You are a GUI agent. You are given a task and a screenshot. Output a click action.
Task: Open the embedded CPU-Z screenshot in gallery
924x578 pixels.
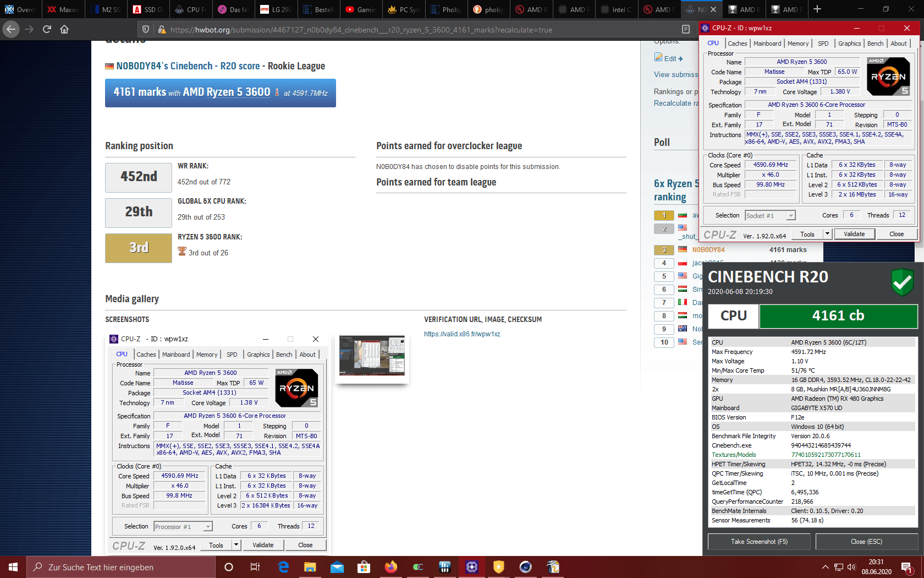pos(219,443)
